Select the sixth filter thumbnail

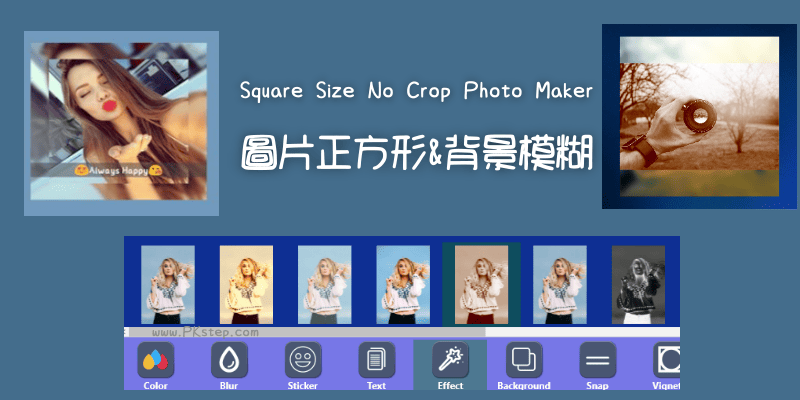(x=560, y=285)
